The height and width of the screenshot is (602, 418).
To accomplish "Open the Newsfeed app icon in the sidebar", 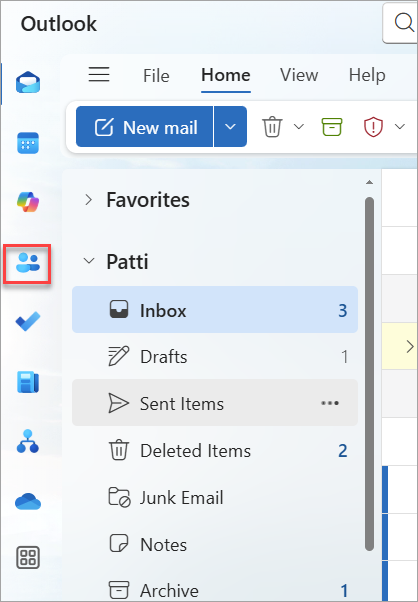I will (28, 382).
